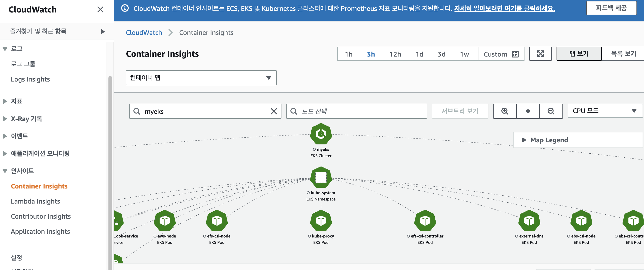Viewport: 644px width, 270px height.
Task: Select the 12h time range
Action: pos(395,54)
